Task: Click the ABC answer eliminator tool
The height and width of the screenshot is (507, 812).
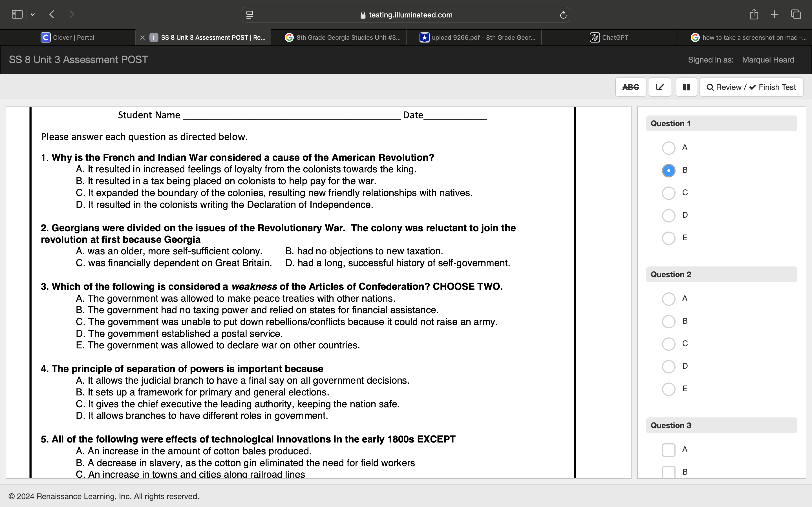Action: 630,87
